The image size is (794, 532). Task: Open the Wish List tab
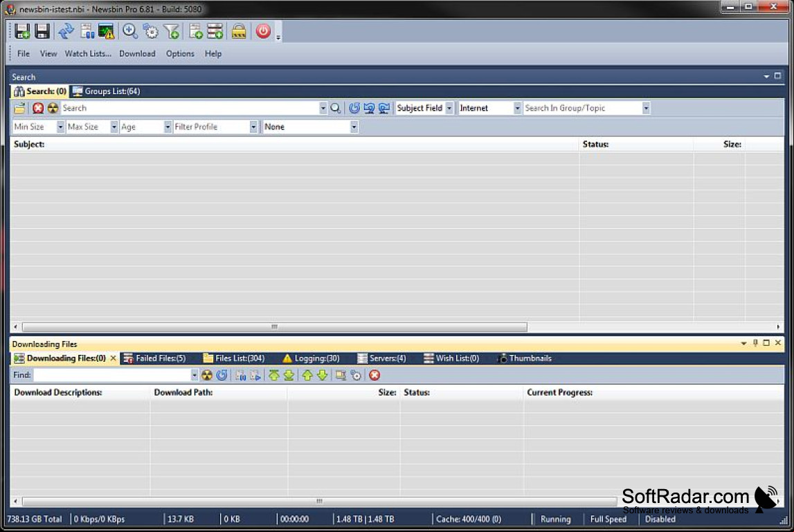tap(451, 358)
